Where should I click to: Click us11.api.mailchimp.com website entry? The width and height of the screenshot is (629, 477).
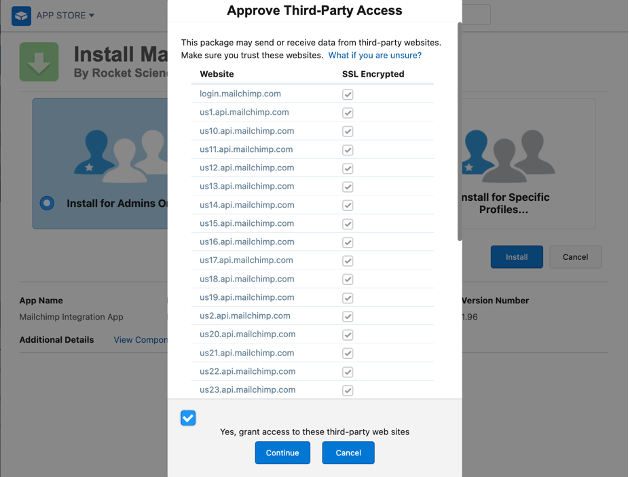click(x=246, y=150)
